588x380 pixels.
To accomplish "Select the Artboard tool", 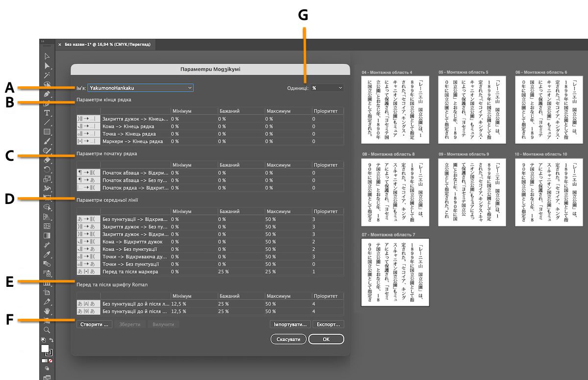I will [x=47, y=292].
